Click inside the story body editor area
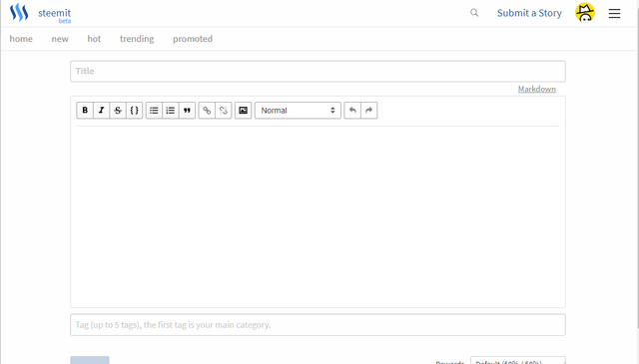Viewport: 639px width, 364px height. point(318,215)
